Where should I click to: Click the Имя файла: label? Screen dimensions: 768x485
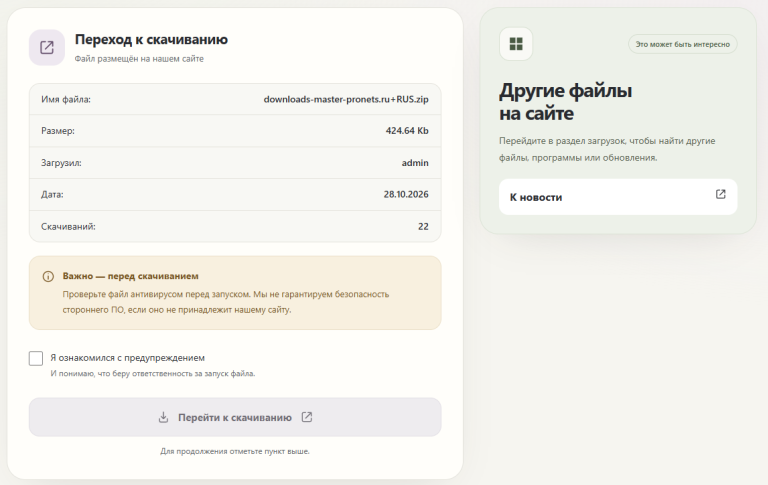[x=66, y=99]
